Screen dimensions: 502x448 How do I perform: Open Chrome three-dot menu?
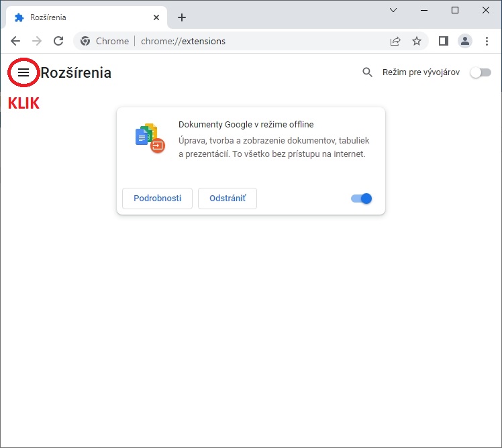click(487, 41)
